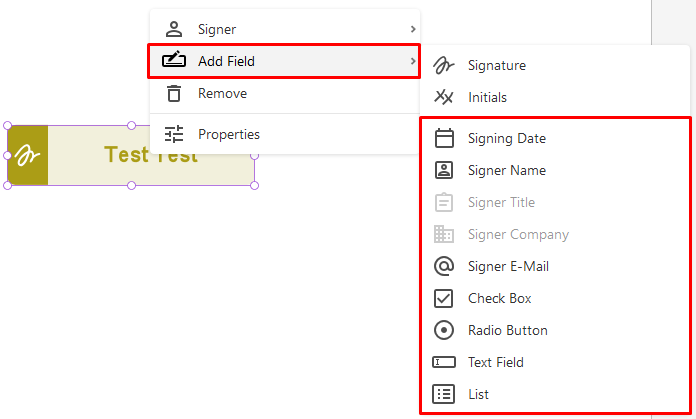Screen dimensions: 696x419
Task: Click the Signing Date calendar icon
Action: [x=444, y=138]
